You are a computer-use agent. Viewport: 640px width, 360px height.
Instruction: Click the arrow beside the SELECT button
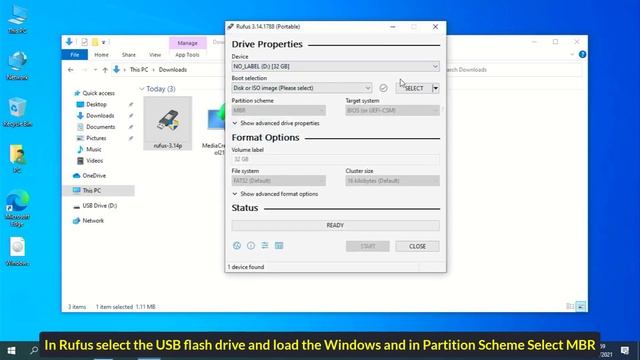(436, 88)
